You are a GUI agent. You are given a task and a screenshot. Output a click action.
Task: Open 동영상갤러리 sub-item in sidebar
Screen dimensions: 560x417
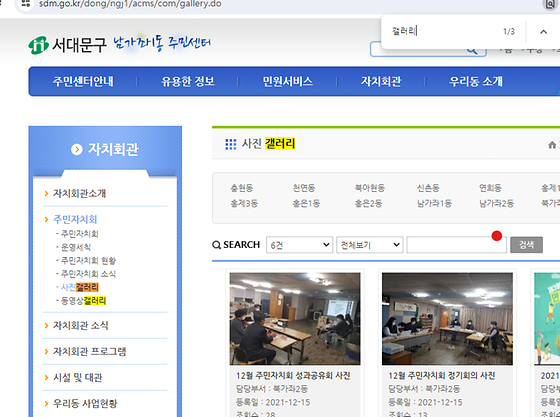coord(83,301)
